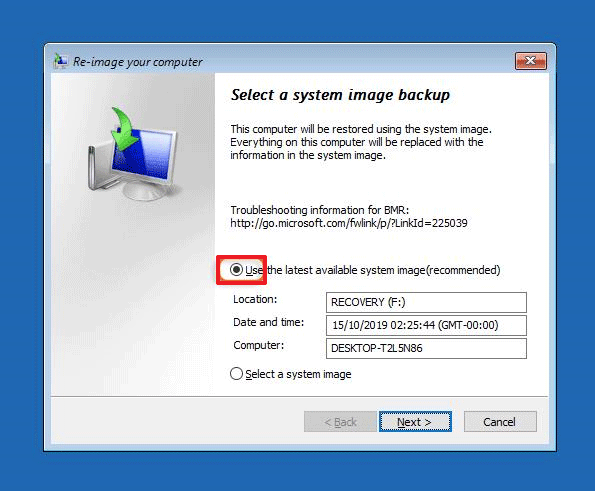Click the computer restore illustration
Image resolution: width=595 pixels, height=491 pixels.
[132, 154]
